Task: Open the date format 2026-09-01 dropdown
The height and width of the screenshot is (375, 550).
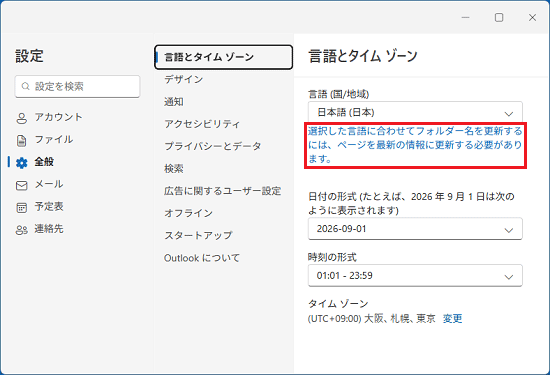Action: 415,229
